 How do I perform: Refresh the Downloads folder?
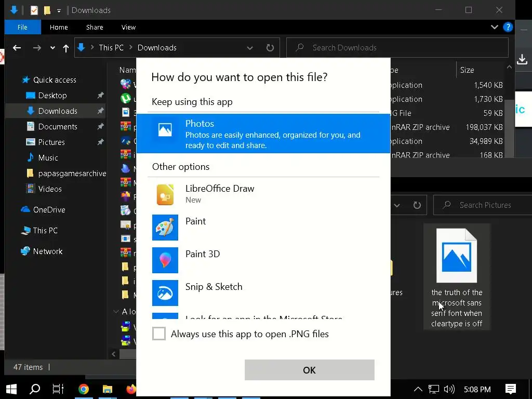[270, 48]
